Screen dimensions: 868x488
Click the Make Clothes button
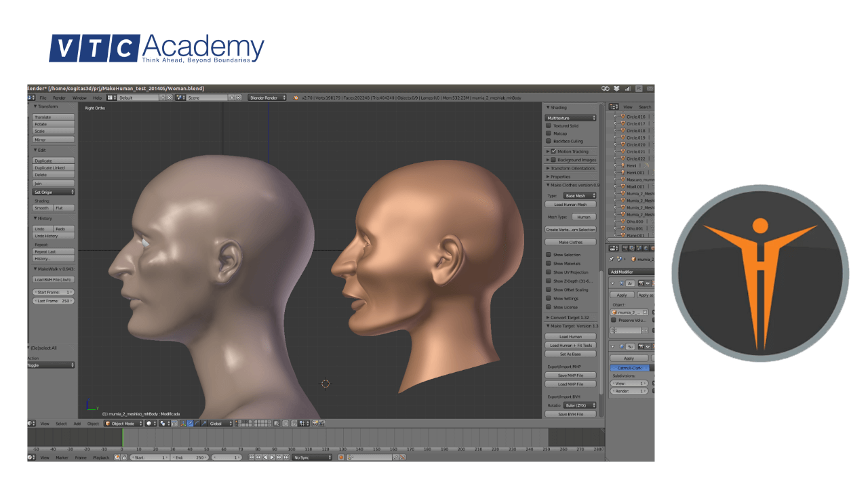pyautogui.click(x=570, y=242)
